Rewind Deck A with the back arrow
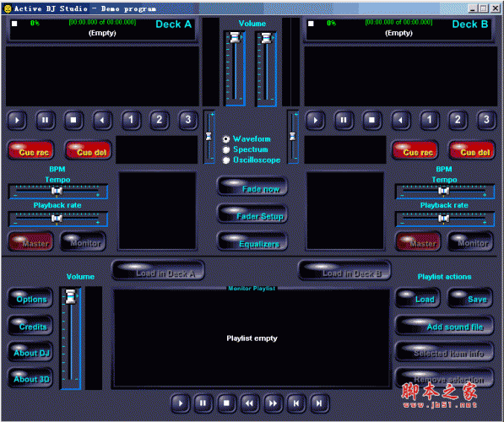Viewport: 504px width, 422px height. point(102,120)
